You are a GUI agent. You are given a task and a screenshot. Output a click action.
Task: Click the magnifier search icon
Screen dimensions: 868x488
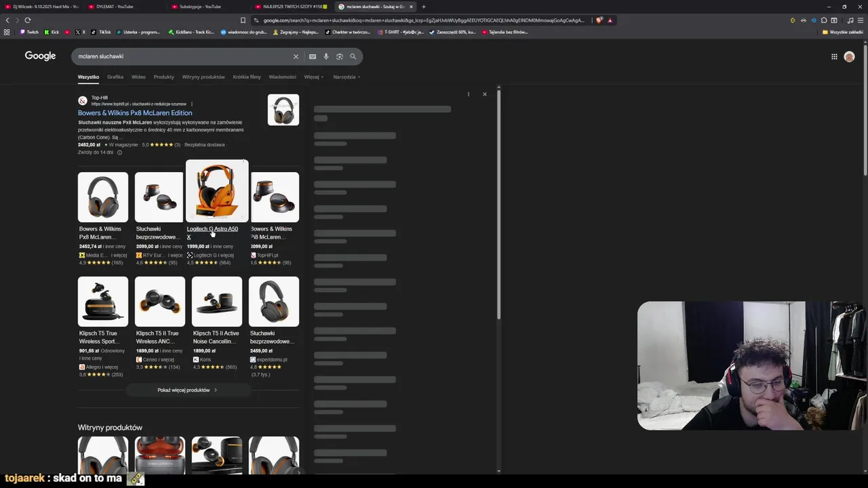click(353, 56)
